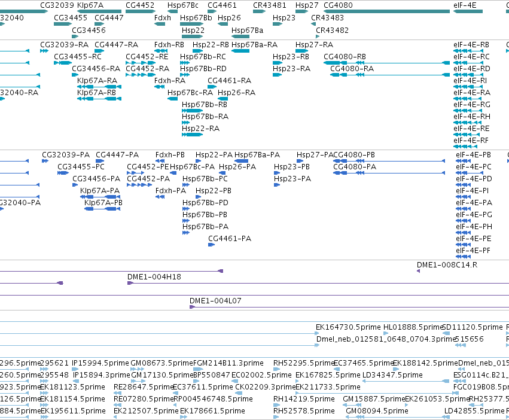Click transcript Hsp26-RA
The width and height of the screenshot is (509, 420).
coord(236,93)
